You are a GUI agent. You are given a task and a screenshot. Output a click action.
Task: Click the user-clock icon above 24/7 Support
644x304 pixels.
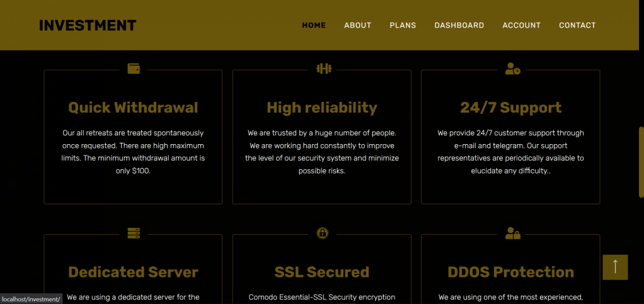512,69
